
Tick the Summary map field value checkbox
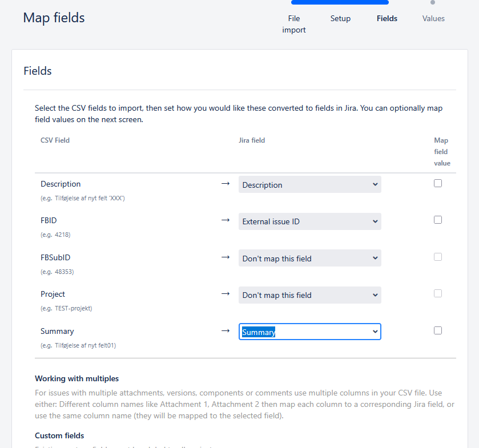[438, 330]
